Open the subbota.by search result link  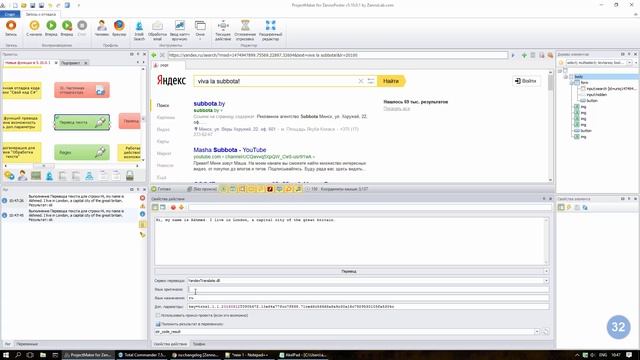209,104
